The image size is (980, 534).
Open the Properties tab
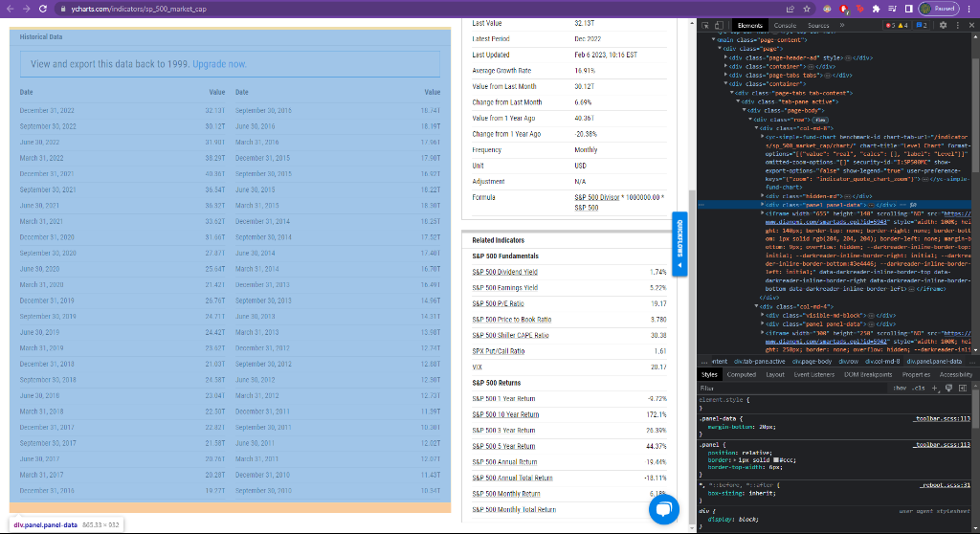point(916,374)
